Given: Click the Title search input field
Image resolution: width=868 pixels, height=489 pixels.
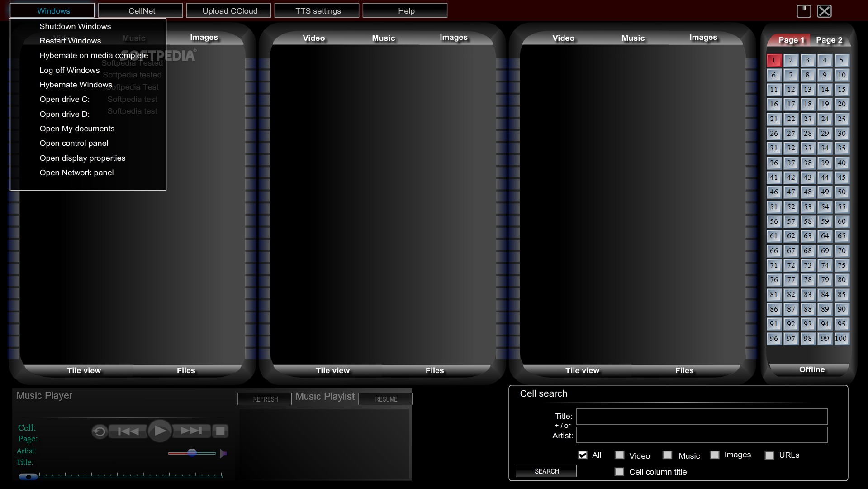Looking at the screenshot, I should [x=702, y=417].
